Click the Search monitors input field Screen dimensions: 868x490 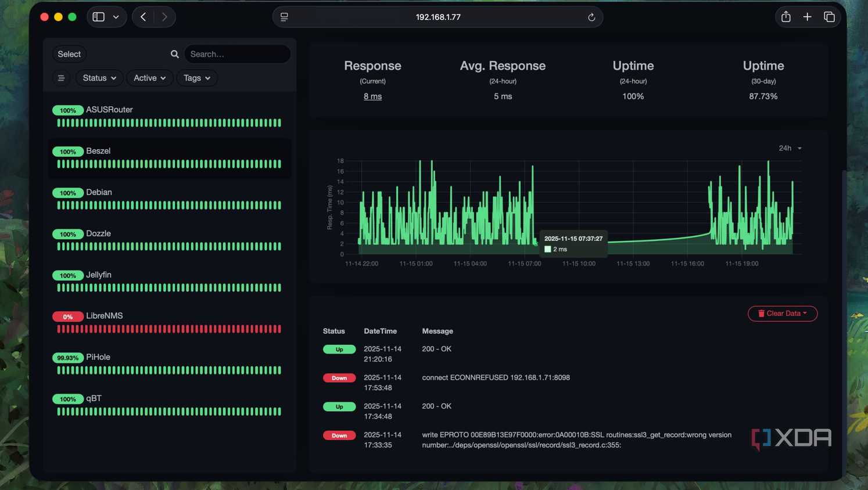pos(237,54)
